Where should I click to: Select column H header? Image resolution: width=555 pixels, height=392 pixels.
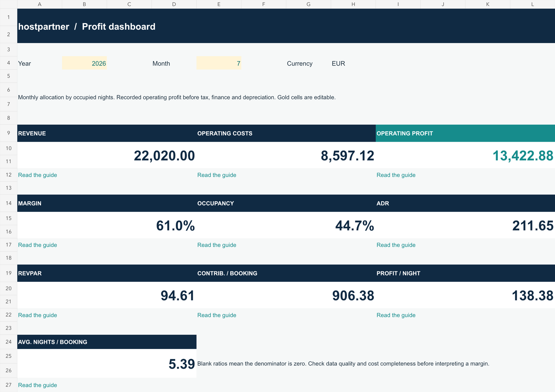[353, 4]
